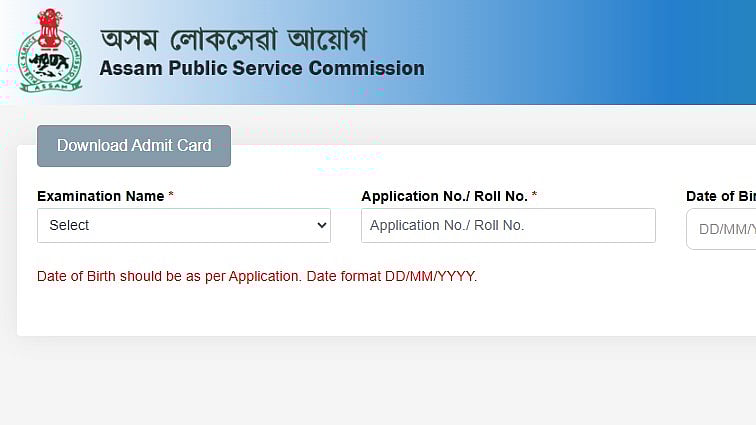
Task: Click the Examination Name field label
Action: point(100,196)
